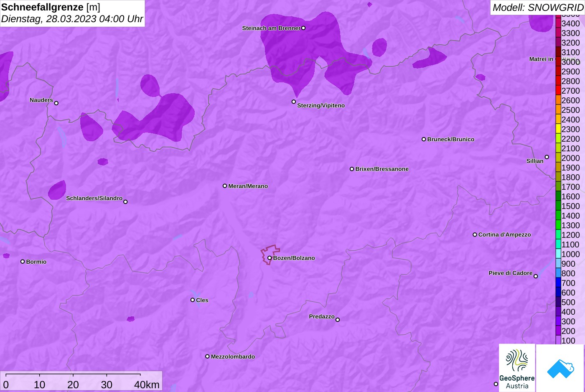Click the blue cloud arrow logo
This screenshot has height=392, width=585.
pyautogui.click(x=560, y=368)
